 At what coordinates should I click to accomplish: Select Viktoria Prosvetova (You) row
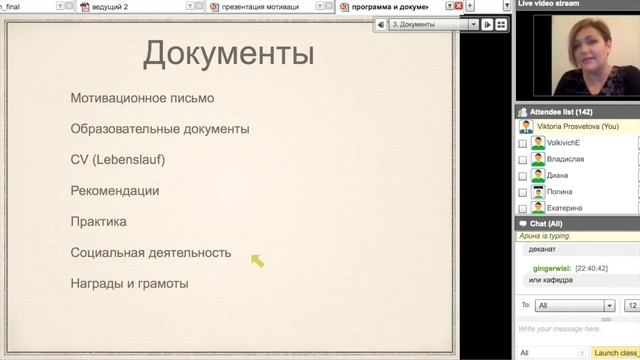(x=578, y=127)
